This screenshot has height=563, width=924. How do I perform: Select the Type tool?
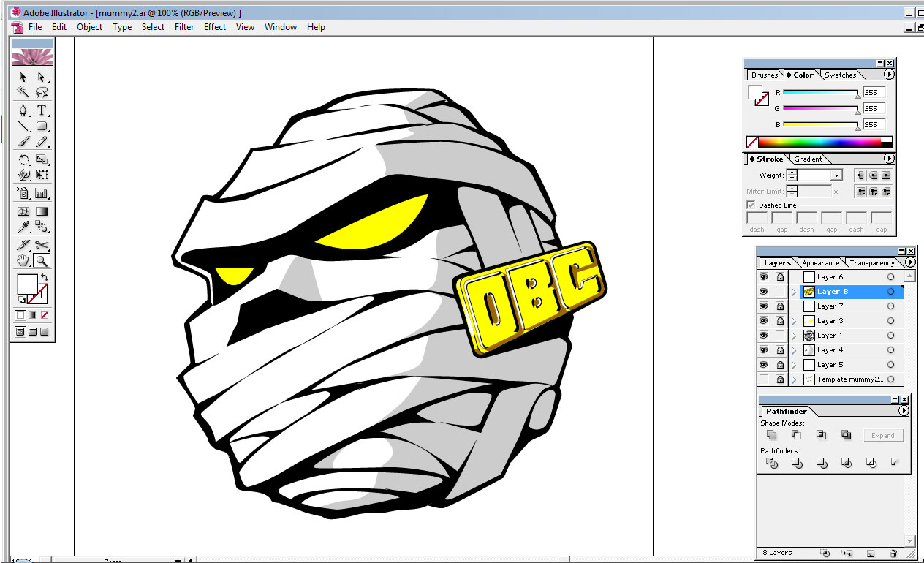(42, 110)
